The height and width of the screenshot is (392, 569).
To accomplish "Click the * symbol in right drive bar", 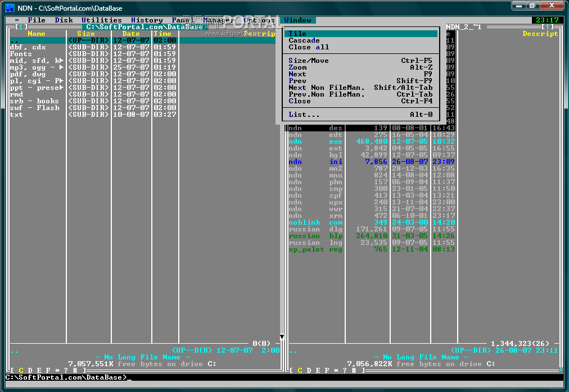I will tap(336, 370).
